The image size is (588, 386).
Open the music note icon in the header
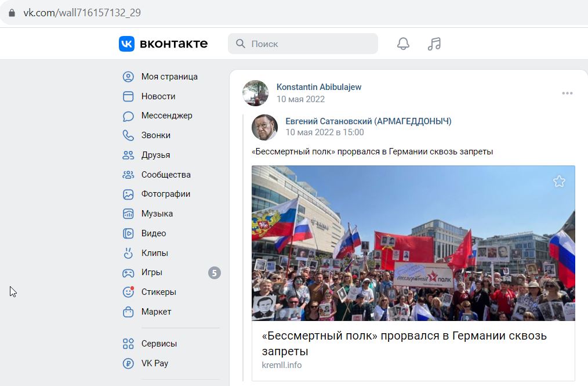[434, 44]
